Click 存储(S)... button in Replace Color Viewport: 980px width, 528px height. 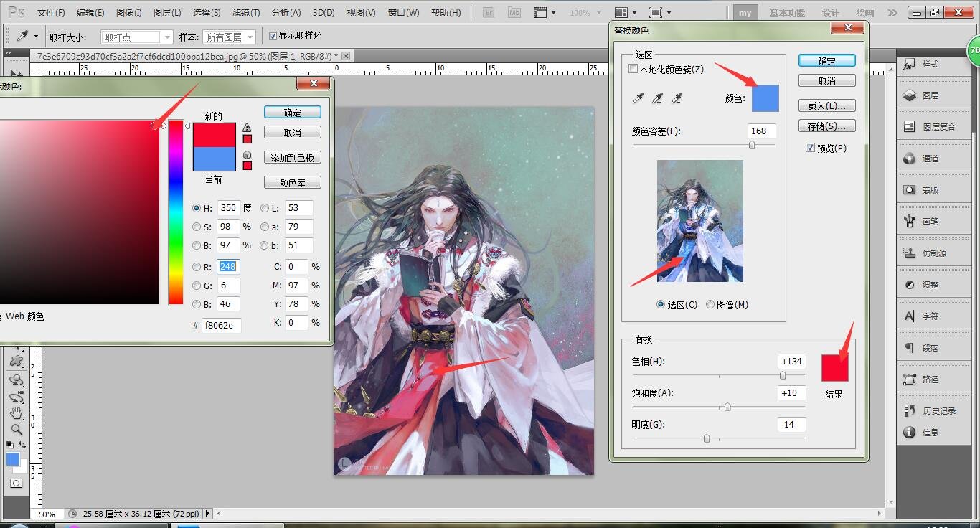coord(826,126)
